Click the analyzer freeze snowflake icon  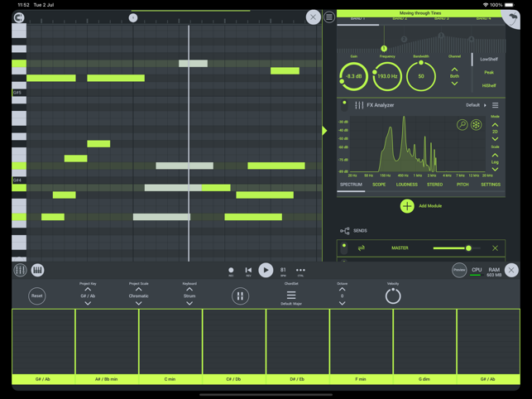point(477,125)
